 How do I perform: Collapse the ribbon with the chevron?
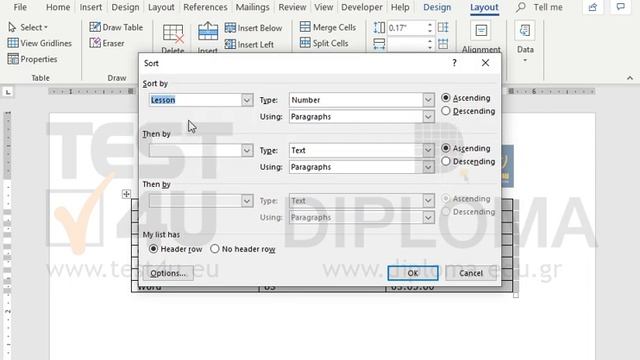[x=630, y=78]
